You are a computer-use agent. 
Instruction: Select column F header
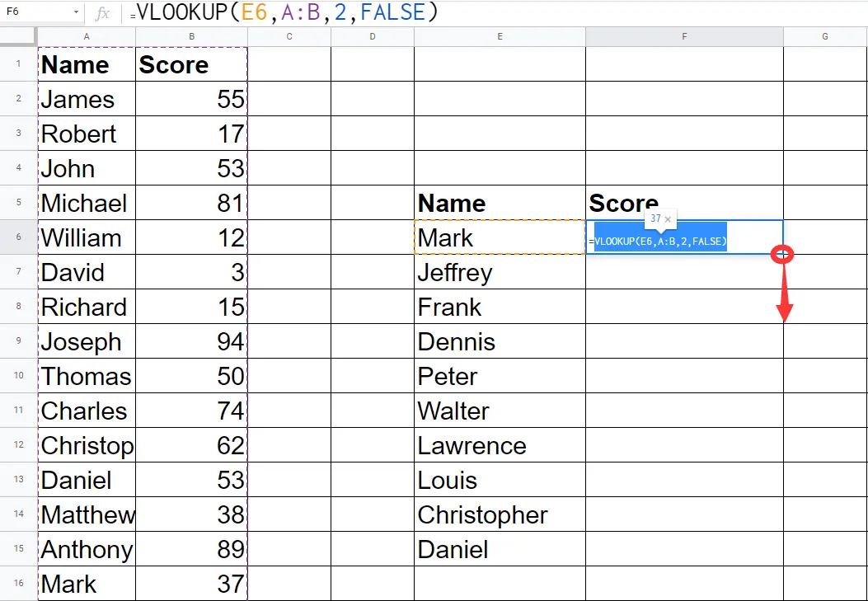coord(684,36)
